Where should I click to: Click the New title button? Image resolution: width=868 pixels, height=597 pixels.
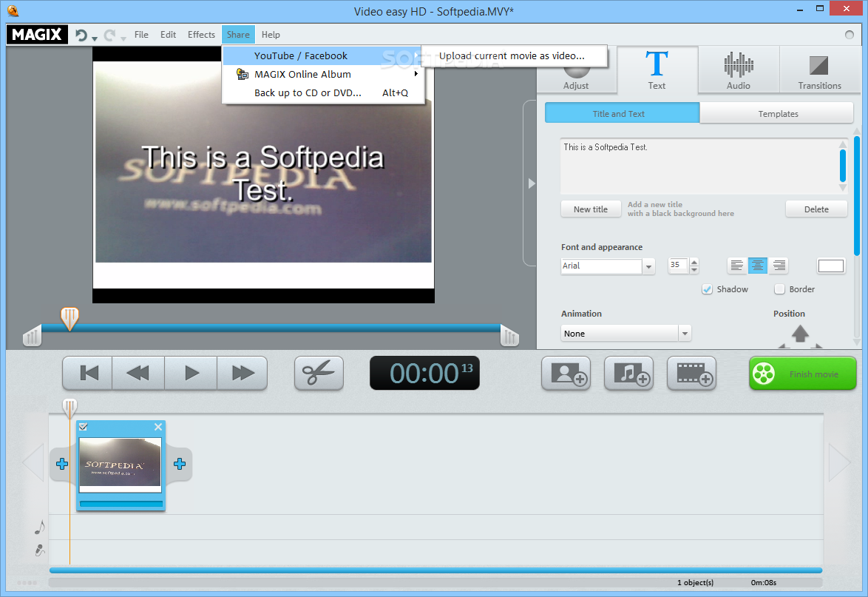pyautogui.click(x=591, y=209)
